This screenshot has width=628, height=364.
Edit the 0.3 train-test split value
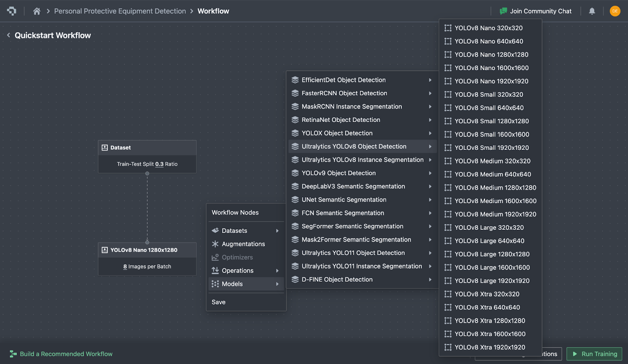(x=159, y=164)
